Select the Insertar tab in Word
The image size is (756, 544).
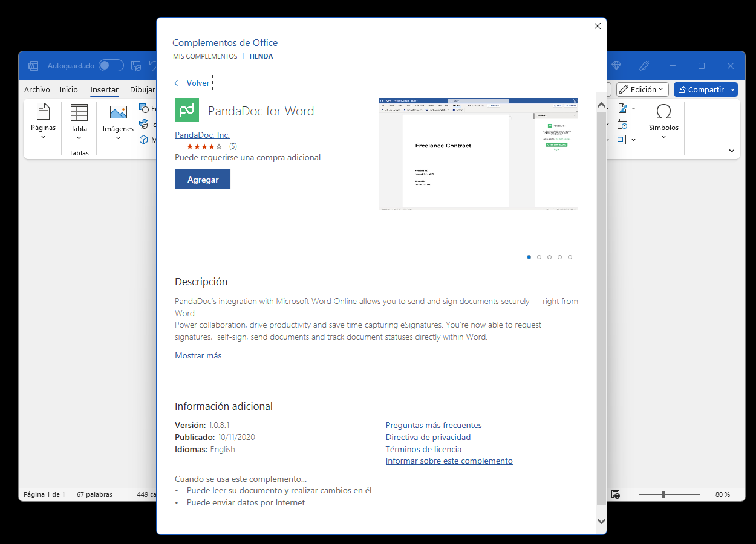[x=104, y=89]
